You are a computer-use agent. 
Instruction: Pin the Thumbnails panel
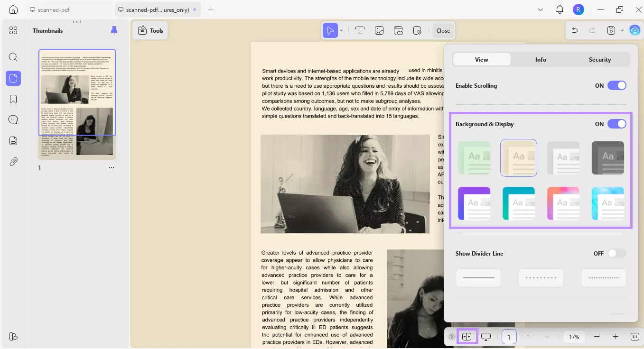click(114, 30)
